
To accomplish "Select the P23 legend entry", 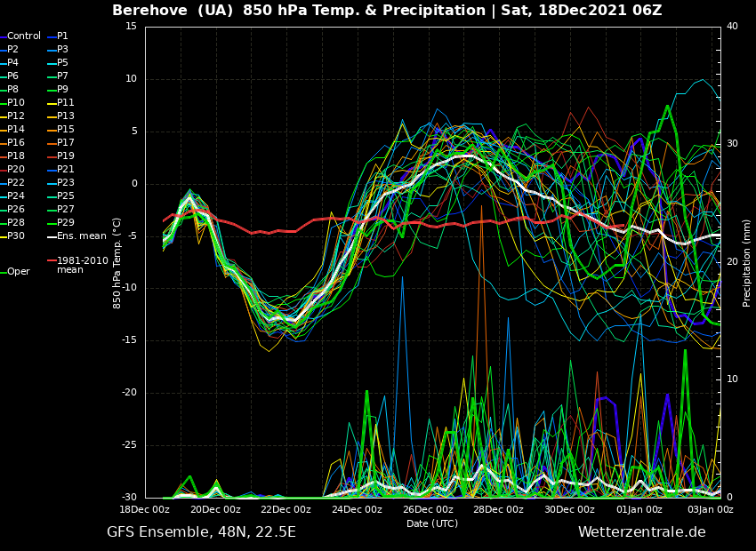I will [x=66, y=183].
